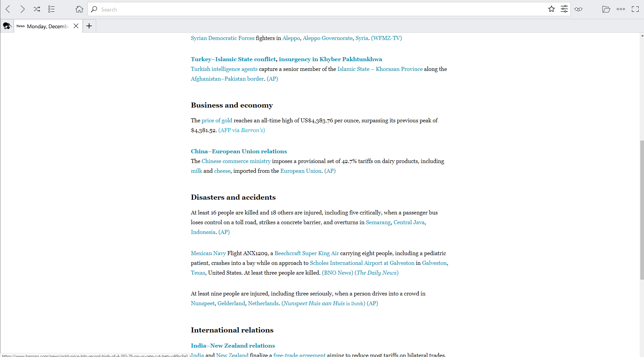Open the table of contents list icon
The width and height of the screenshot is (644, 357).
pyautogui.click(x=51, y=9)
